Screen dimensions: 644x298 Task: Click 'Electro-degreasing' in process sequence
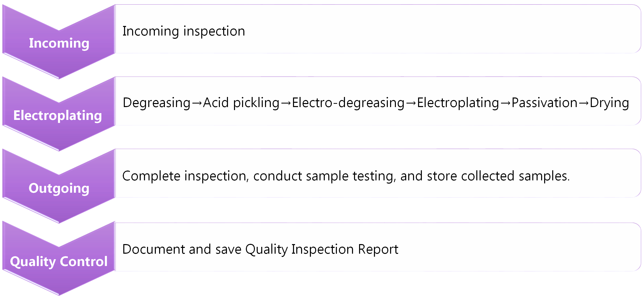click(348, 103)
